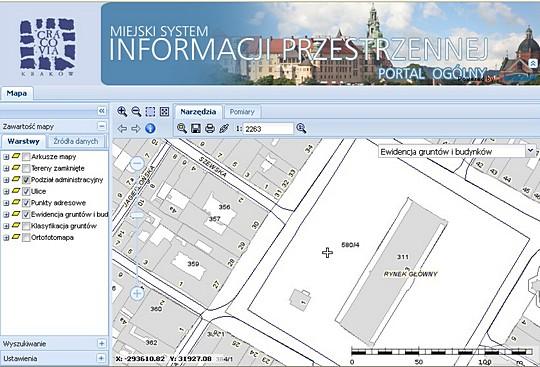This screenshot has height=367, width=540.
Task: Enable the Klasyfikacja gruntów layer checkbox
Action: 26,226
